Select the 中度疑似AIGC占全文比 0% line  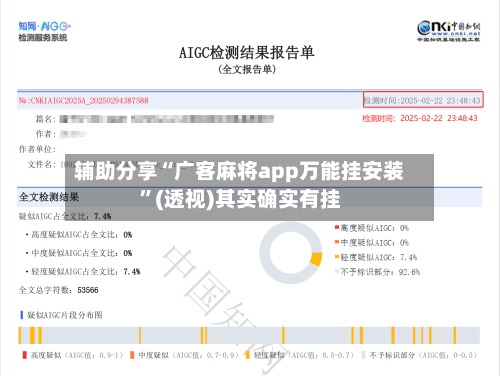click(x=79, y=253)
